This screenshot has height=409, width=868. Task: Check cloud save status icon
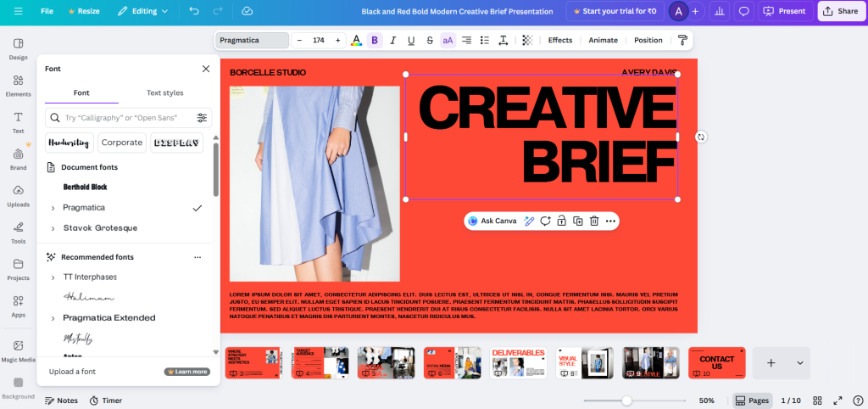click(x=248, y=11)
